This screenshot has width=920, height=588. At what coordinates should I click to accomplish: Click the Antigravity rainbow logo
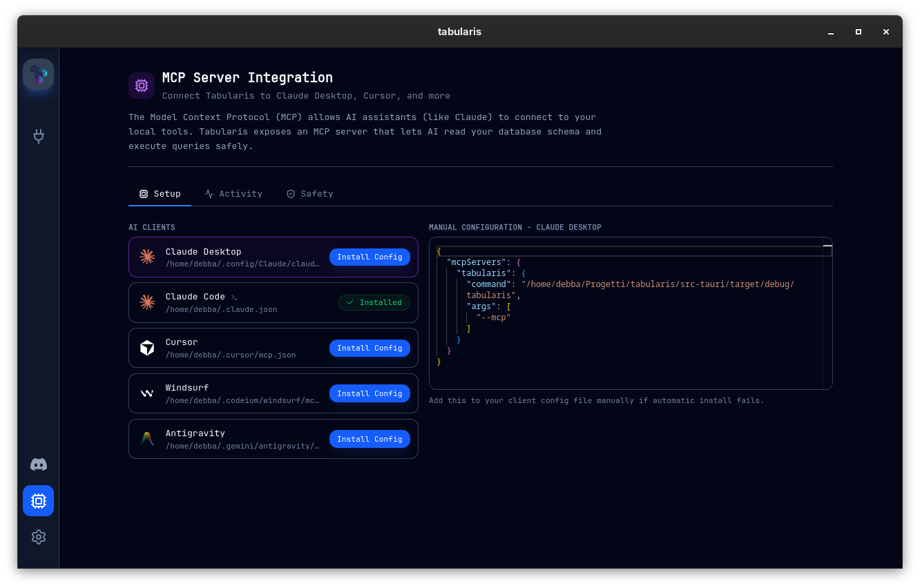point(147,439)
